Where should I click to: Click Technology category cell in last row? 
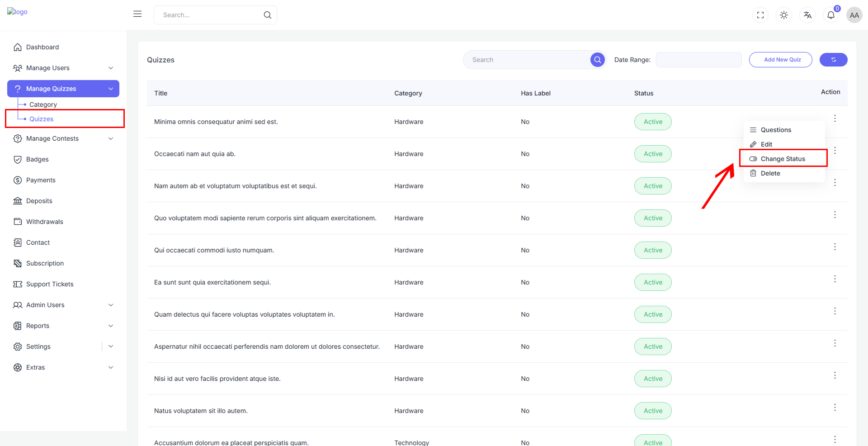pos(411,442)
